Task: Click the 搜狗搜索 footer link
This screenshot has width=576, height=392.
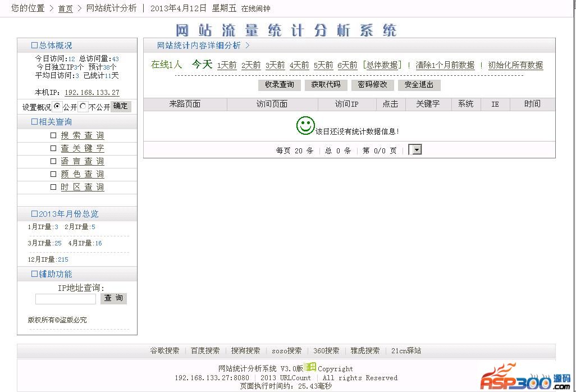Action: coord(245,351)
